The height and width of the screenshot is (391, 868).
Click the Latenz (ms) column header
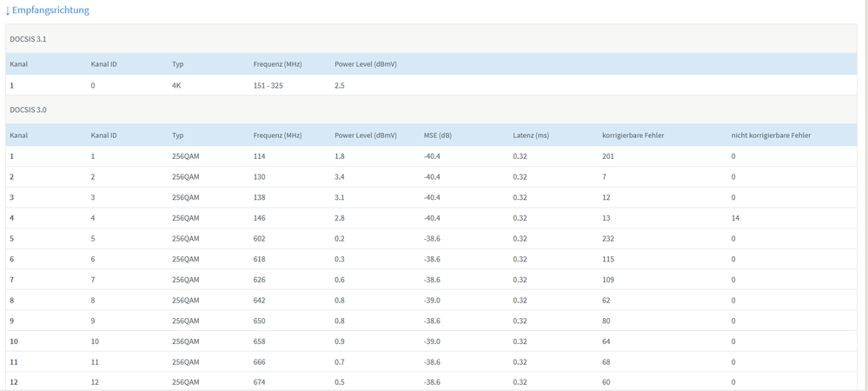(x=531, y=136)
